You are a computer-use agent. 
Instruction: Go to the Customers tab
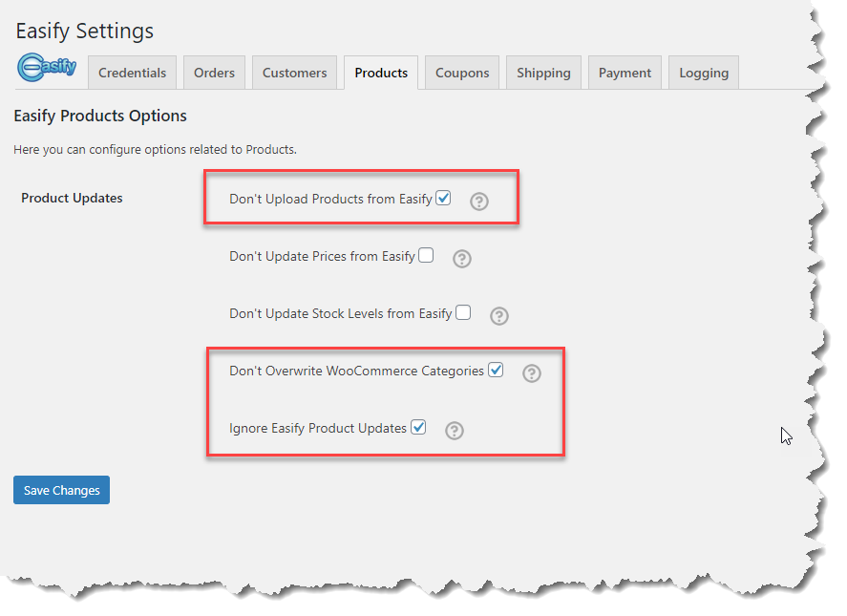tap(294, 73)
